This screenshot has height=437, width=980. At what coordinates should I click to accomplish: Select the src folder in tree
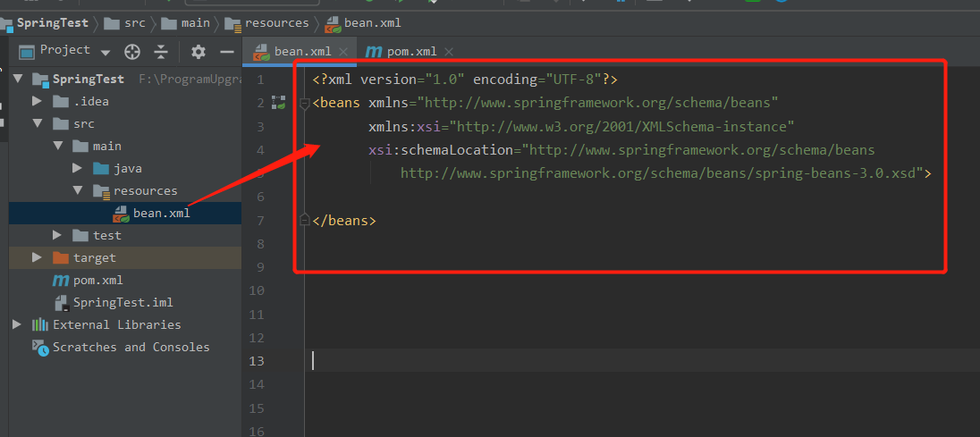[x=125, y=123]
